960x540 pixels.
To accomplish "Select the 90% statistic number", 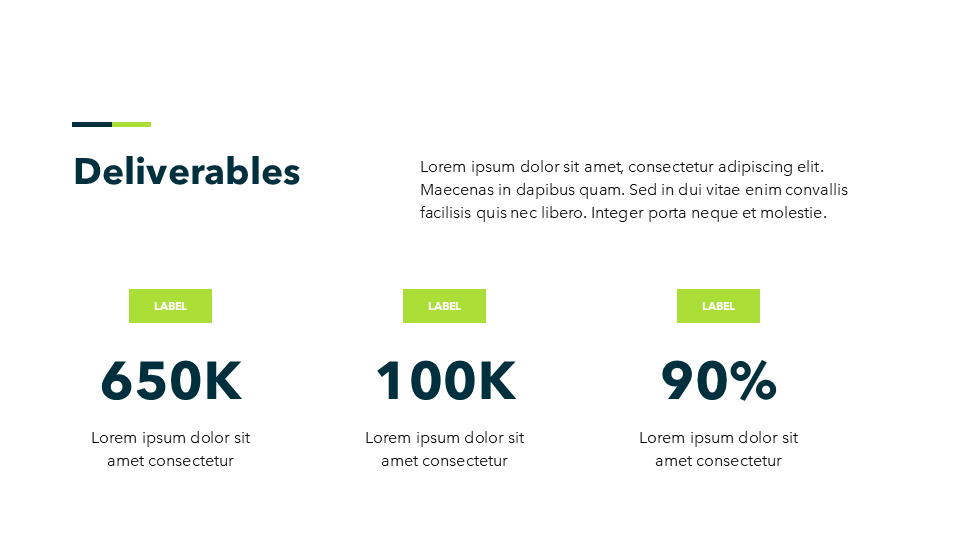I will (x=719, y=381).
